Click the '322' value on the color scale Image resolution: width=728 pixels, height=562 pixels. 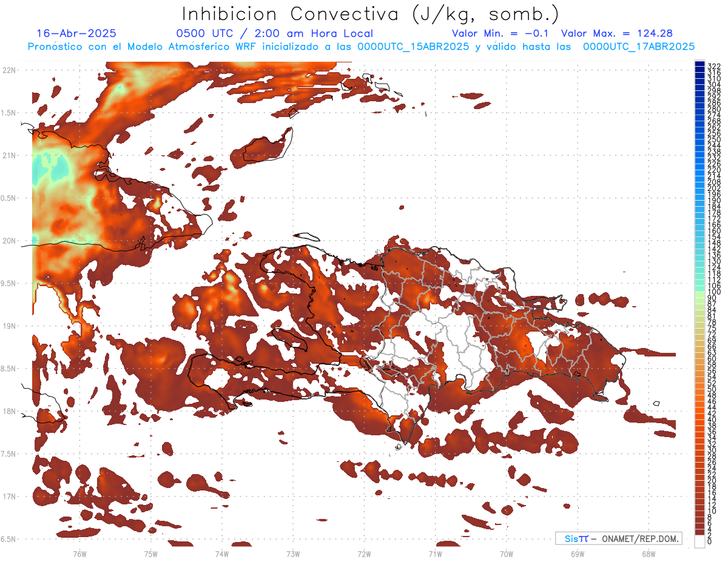[714, 66]
